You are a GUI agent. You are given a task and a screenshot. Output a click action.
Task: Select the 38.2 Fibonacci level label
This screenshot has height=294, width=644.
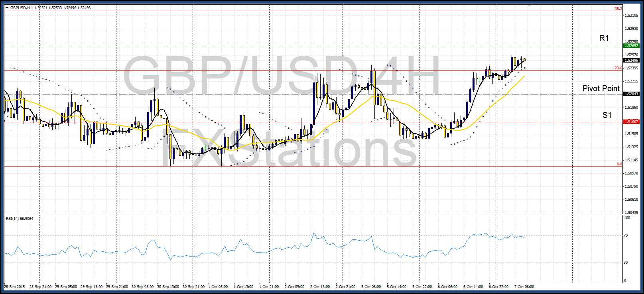(618, 9)
